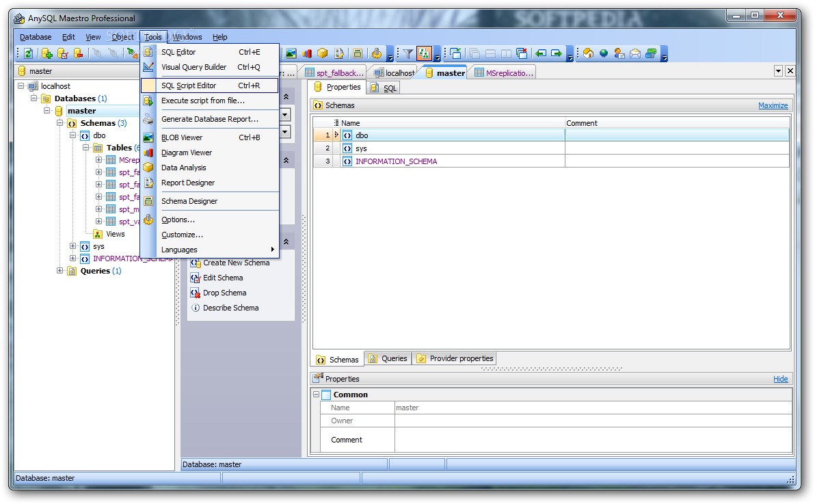Click the Create database profile icon
Screen dimensions: 815x504
point(46,53)
